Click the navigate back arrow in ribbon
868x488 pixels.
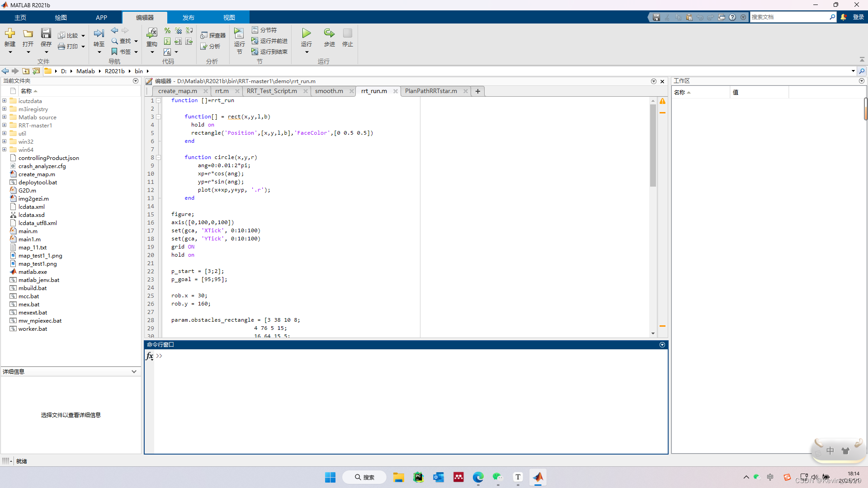(x=115, y=30)
